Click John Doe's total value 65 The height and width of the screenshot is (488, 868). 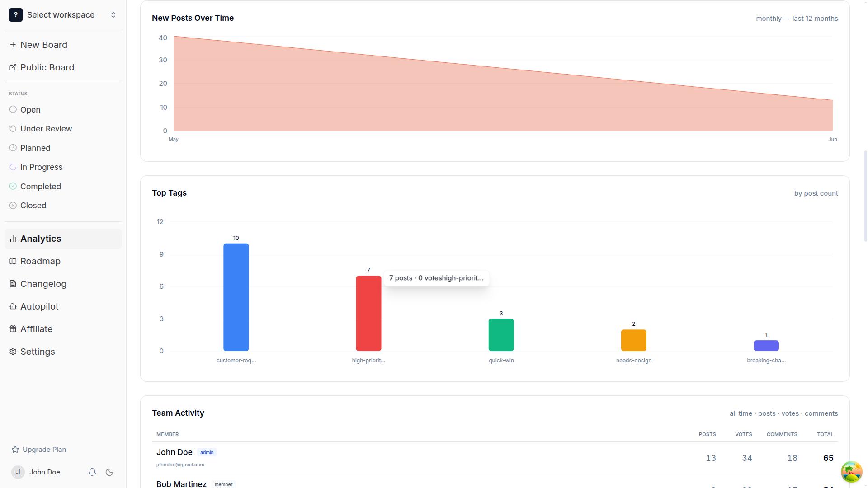pyautogui.click(x=828, y=458)
